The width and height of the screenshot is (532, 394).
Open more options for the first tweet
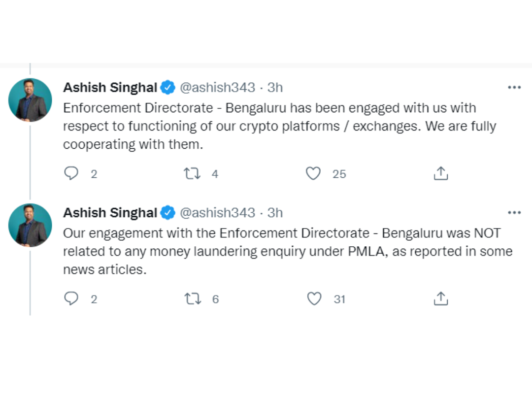514,88
